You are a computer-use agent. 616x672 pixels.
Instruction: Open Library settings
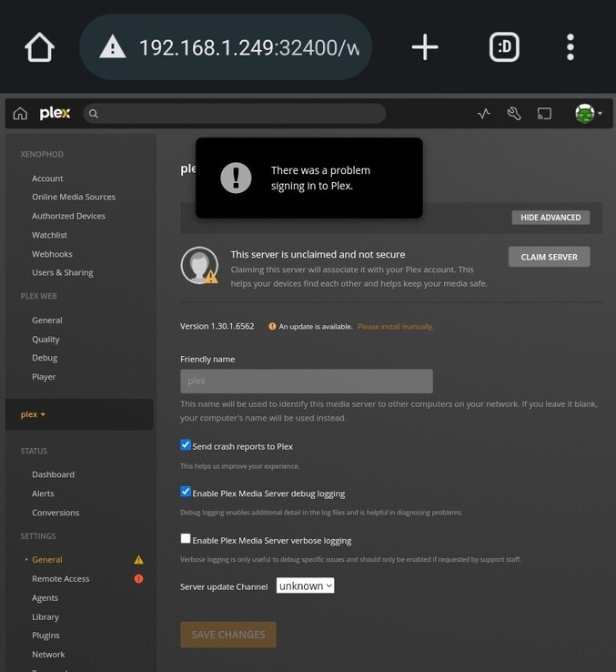[45, 617]
